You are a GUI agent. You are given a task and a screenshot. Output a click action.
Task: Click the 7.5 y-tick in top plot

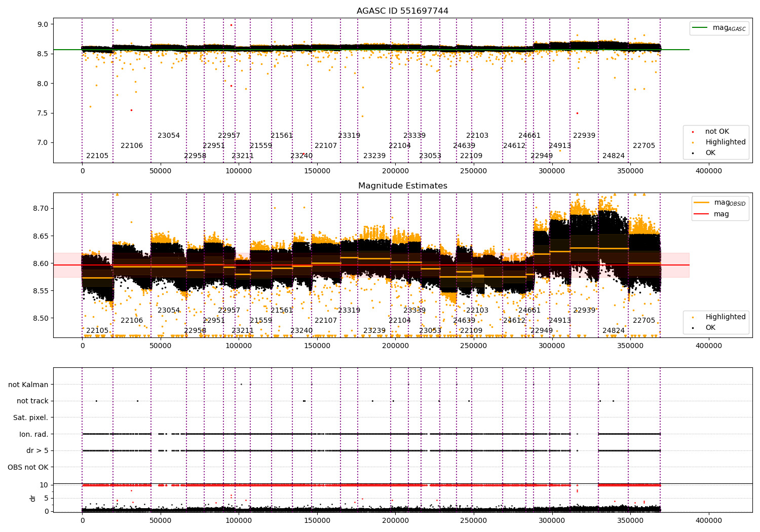click(x=42, y=113)
